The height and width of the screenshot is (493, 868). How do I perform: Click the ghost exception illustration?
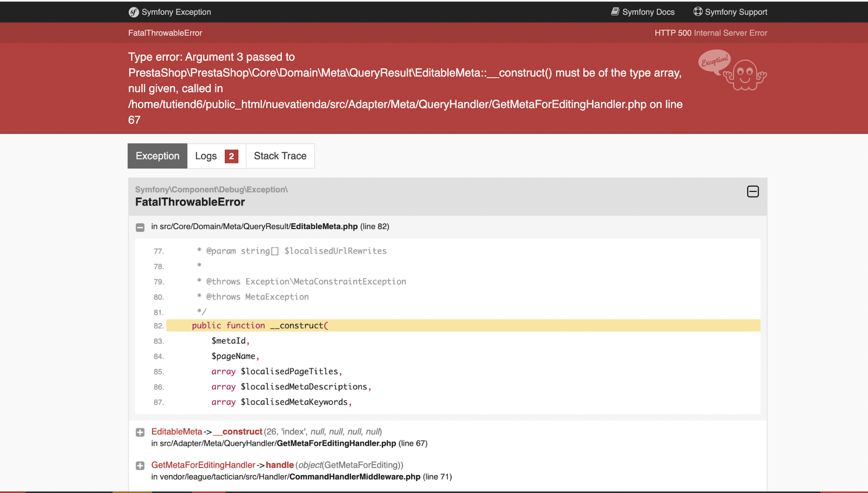[744, 75]
